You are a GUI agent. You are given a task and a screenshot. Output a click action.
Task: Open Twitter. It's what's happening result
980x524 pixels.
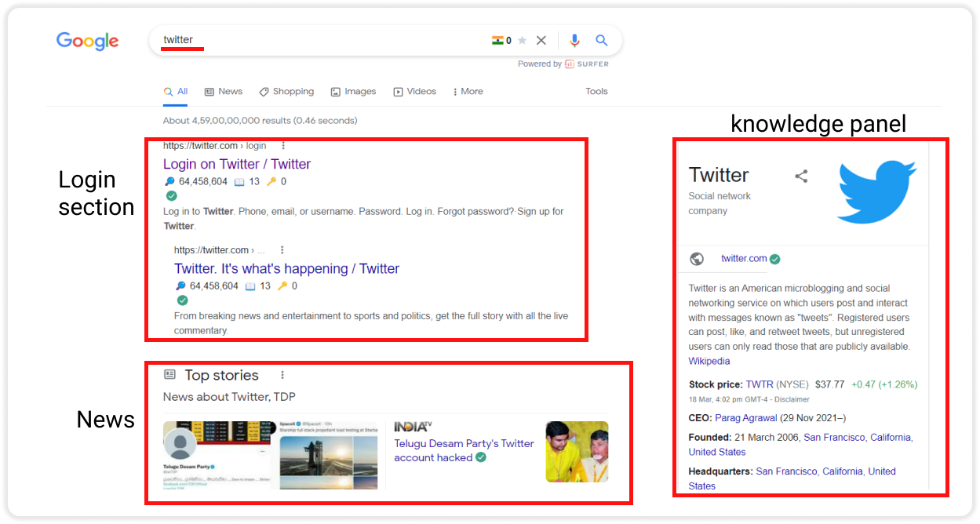pyautogui.click(x=287, y=268)
